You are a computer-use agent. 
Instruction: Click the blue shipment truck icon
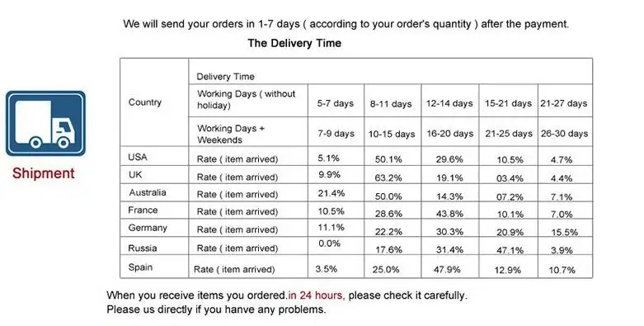point(45,123)
